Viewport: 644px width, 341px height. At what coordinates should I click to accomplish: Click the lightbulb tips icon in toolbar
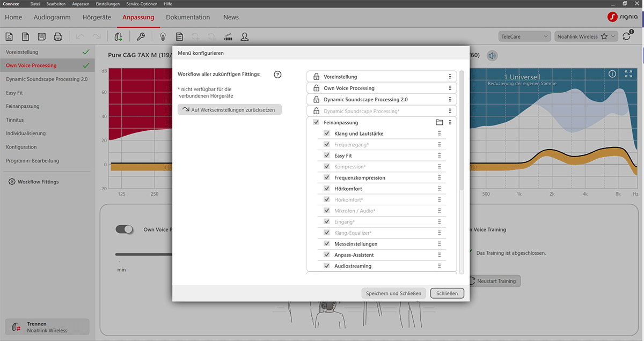[x=163, y=36]
